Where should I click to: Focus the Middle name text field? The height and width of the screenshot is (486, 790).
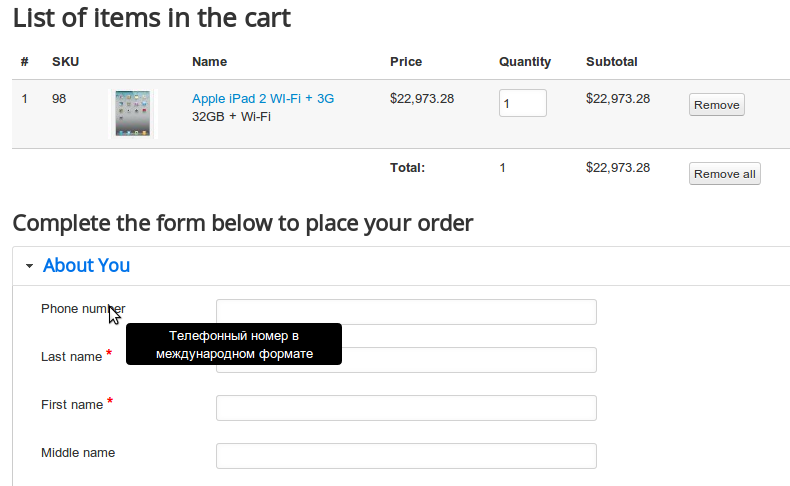coord(406,456)
